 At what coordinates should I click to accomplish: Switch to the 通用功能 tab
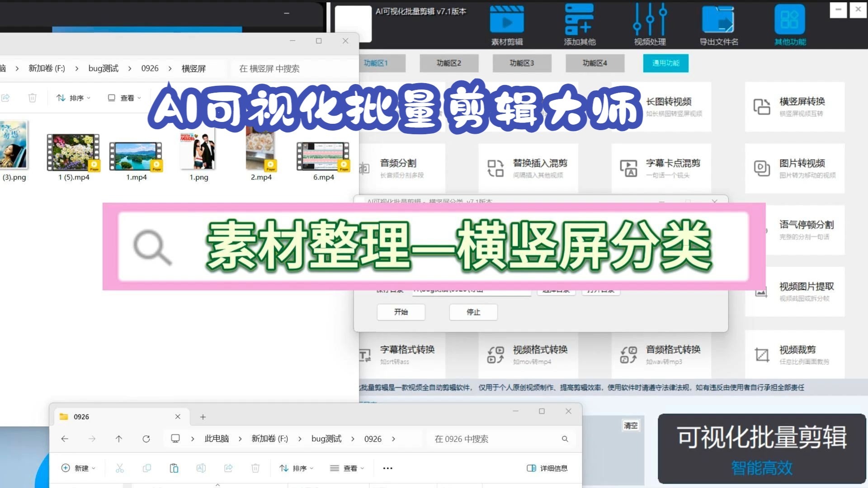click(666, 63)
